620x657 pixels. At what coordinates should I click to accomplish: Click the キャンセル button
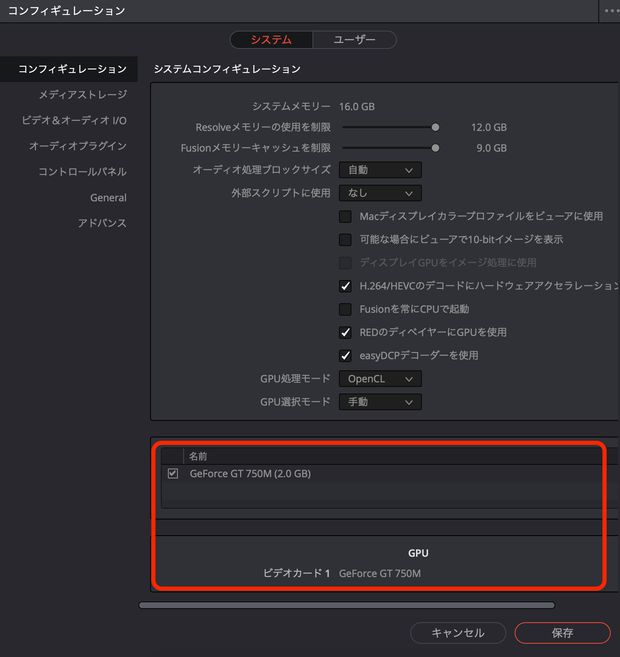(458, 633)
